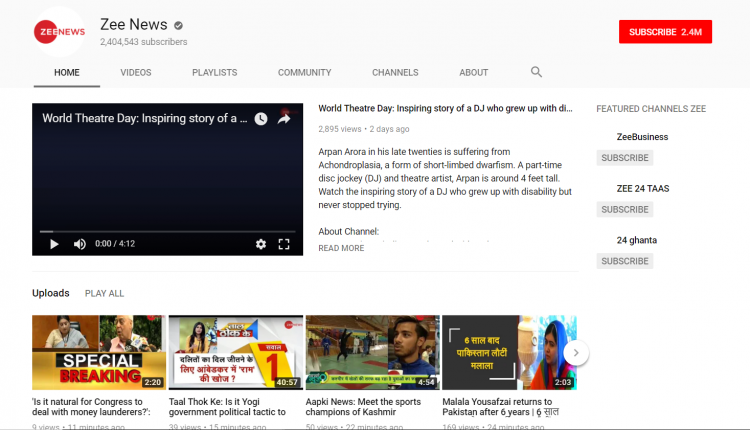
Task: Click the Zee News channel logo
Action: 59,32
